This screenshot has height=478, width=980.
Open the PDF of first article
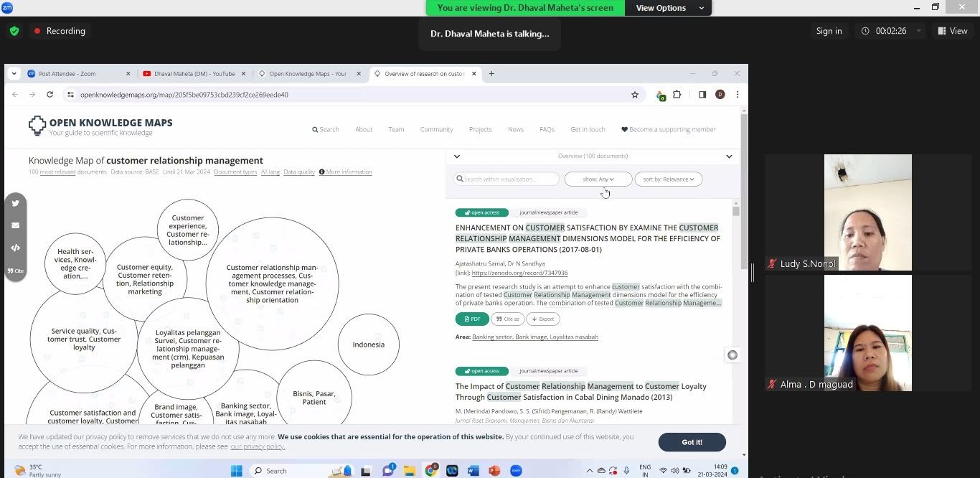(472, 319)
